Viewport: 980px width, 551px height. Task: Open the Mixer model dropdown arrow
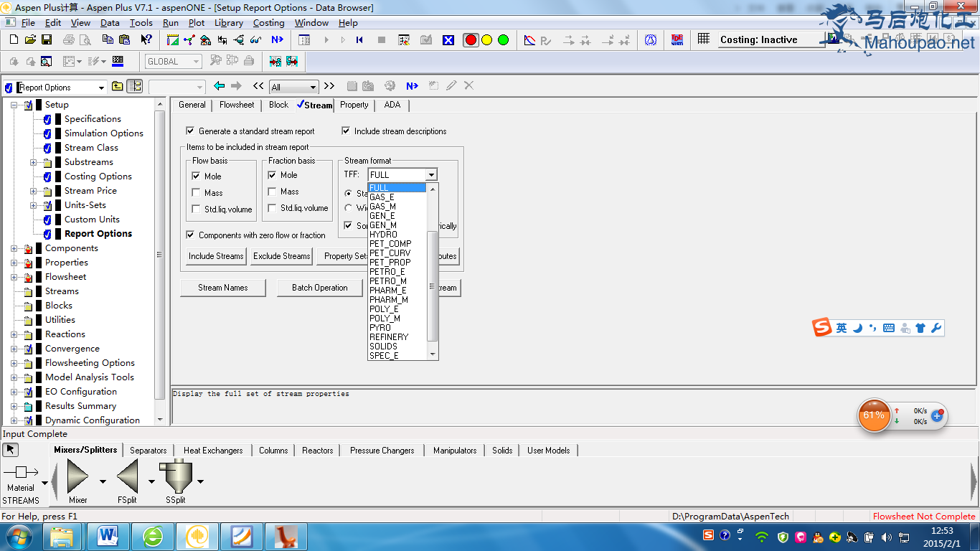(103, 481)
